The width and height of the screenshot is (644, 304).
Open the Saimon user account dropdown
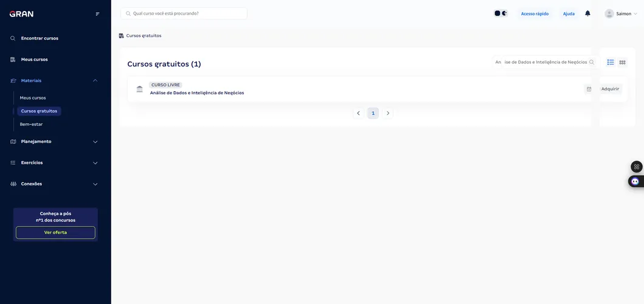(x=621, y=13)
